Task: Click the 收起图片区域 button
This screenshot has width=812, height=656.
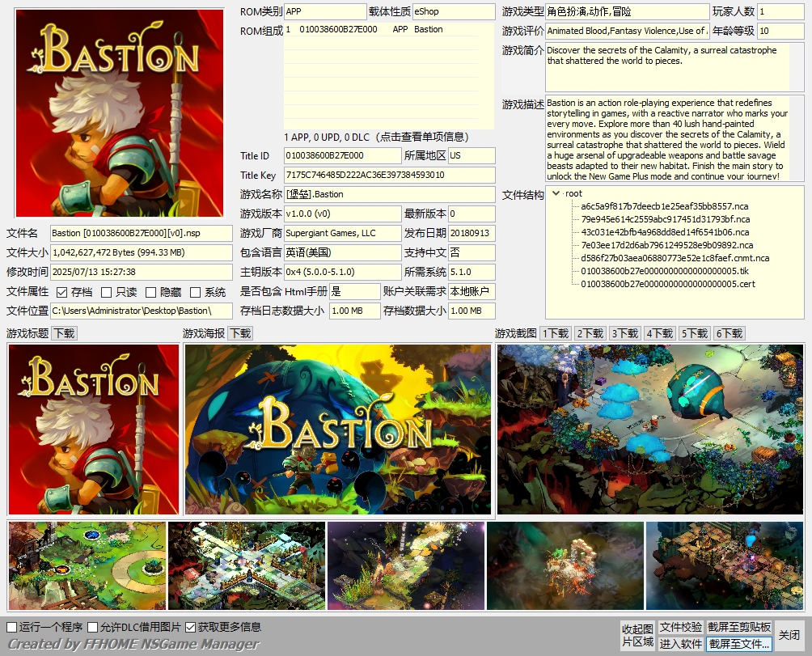Action: click(x=636, y=636)
